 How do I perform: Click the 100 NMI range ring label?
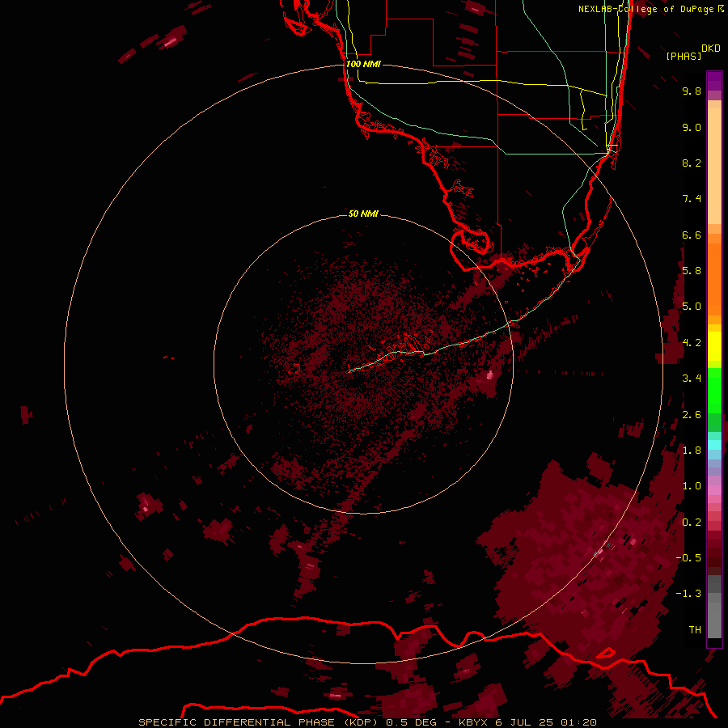coord(363,64)
